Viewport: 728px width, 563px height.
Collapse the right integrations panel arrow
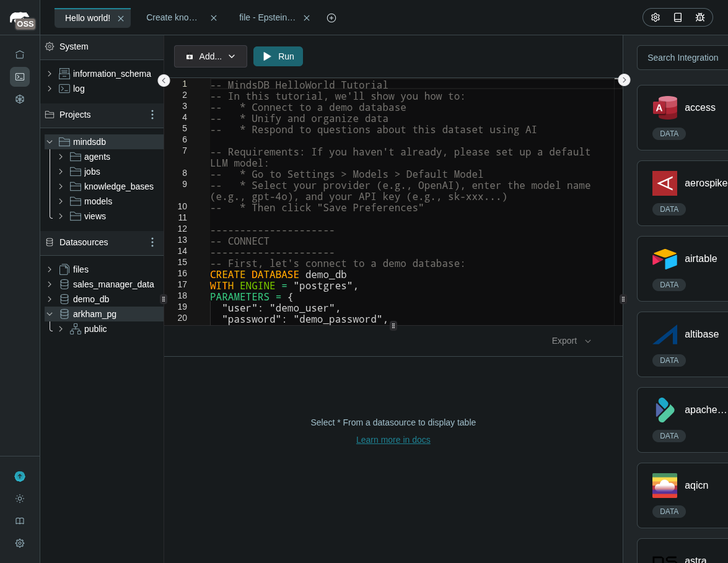(625, 81)
